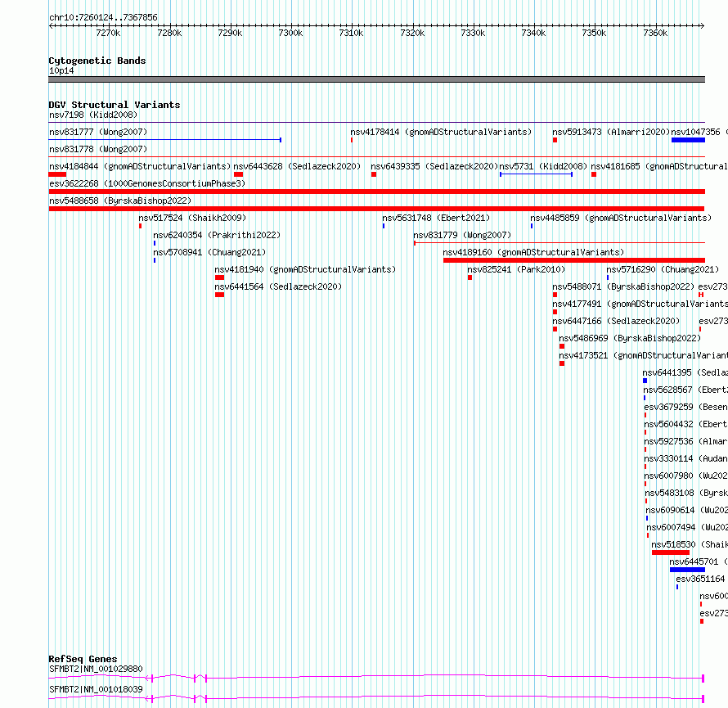Click the SFMBT2|NM_001029880 gene label
This screenshot has width=728, height=708.
click(96, 669)
